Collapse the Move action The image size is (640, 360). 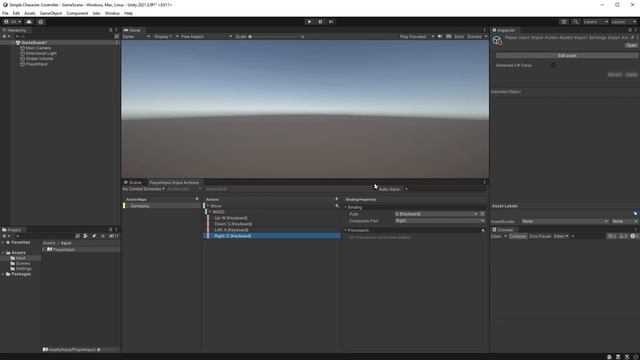[207, 206]
